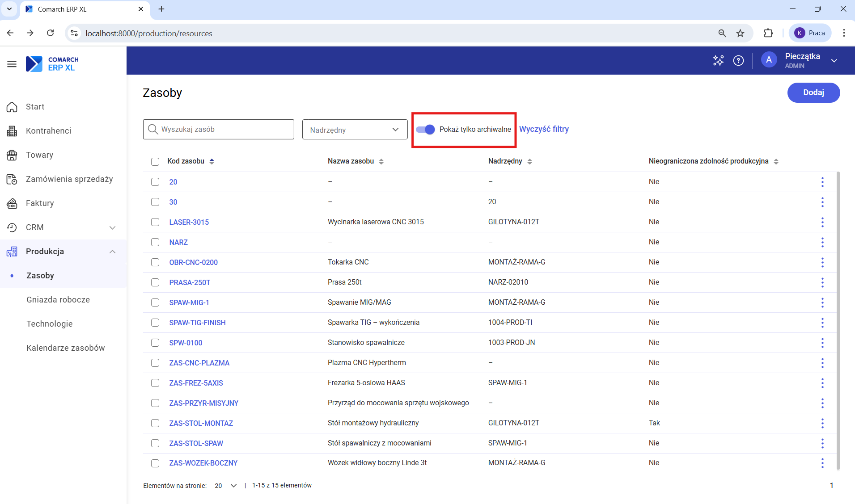Go to Gniazda robocze in sidebar

coord(58,300)
